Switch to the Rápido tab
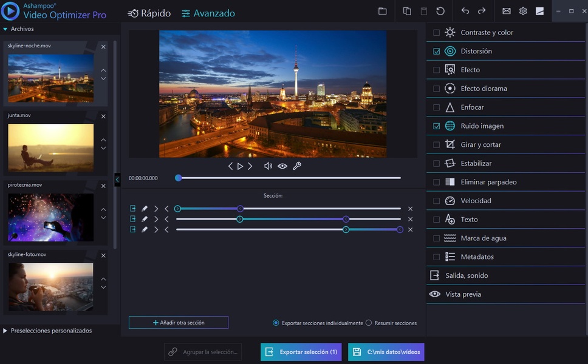 (149, 13)
